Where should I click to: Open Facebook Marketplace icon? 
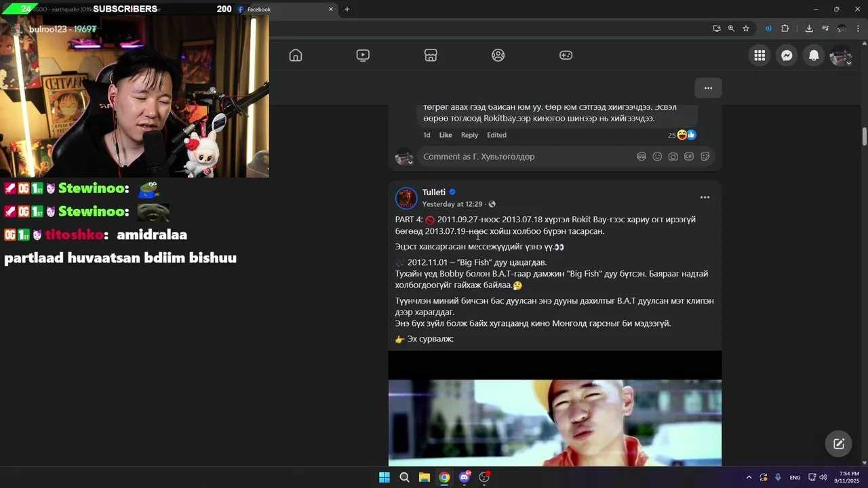[x=431, y=56]
